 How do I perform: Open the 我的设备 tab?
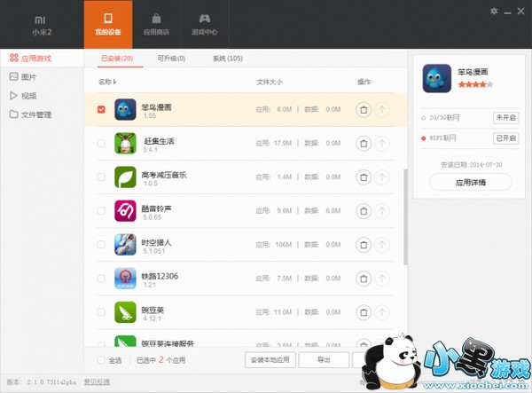pyautogui.click(x=108, y=25)
